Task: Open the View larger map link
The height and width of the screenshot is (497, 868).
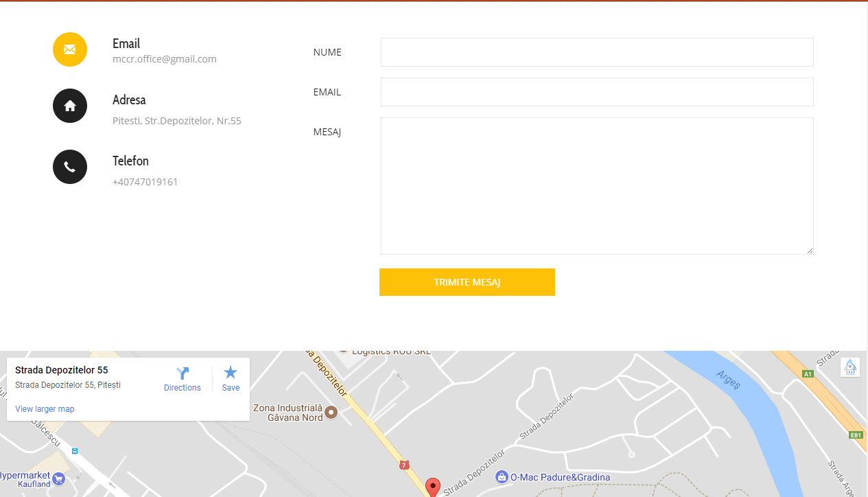Action: tap(45, 409)
